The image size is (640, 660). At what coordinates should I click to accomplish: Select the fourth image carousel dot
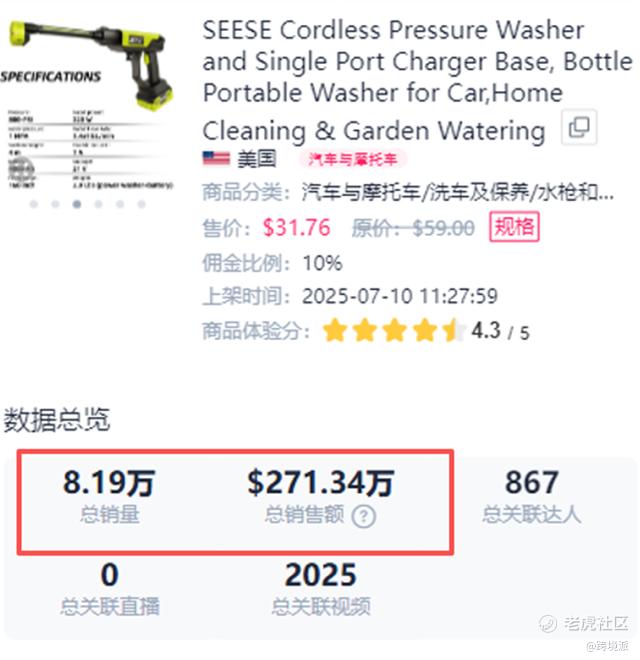pyautogui.click(x=98, y=204)
